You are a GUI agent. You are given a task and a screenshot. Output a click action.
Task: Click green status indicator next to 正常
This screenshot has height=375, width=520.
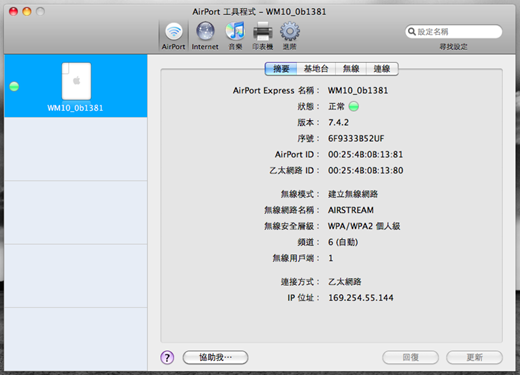[x=354, y=107]
